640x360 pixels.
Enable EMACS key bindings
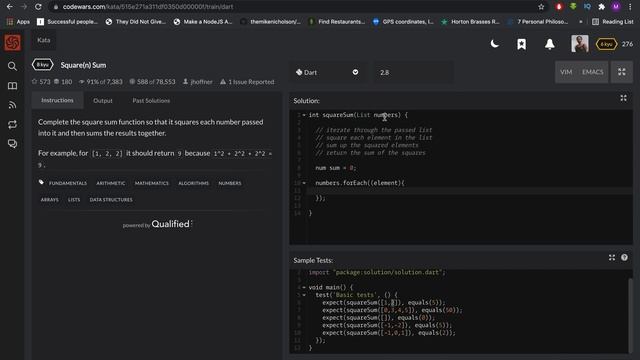tap(592, 72)
